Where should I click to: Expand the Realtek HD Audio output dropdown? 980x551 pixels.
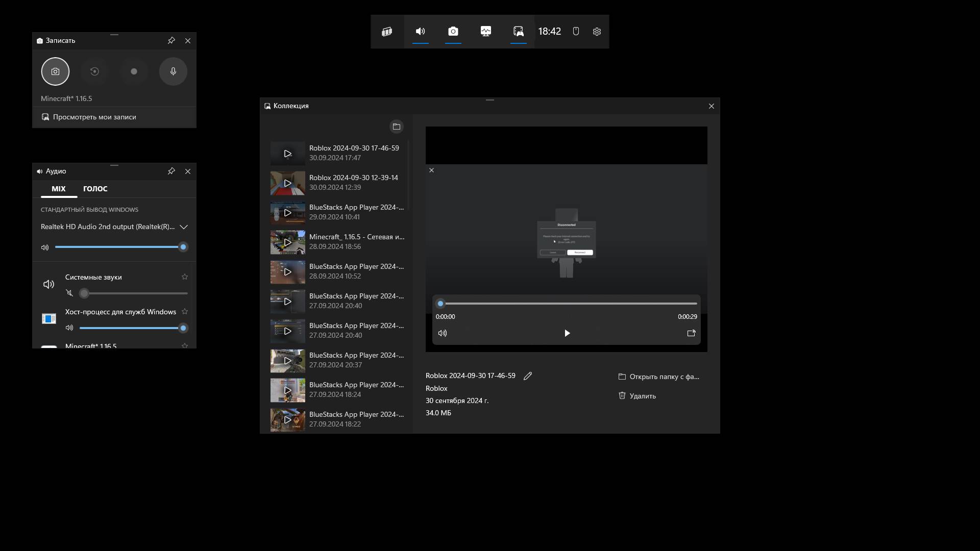point(114,227)
